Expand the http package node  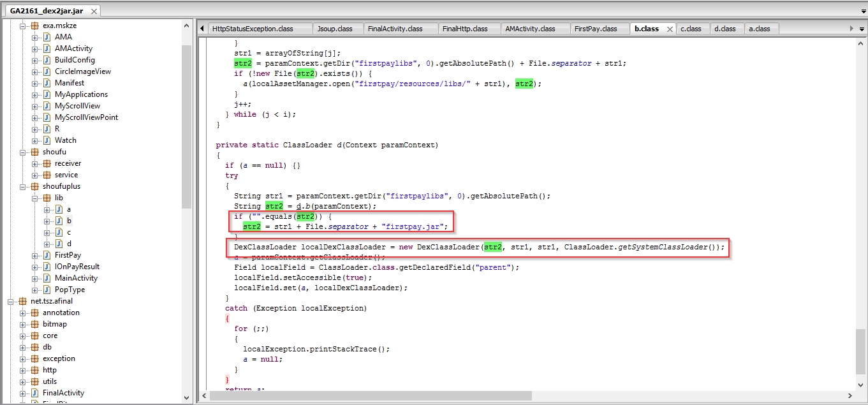(23, 370)
